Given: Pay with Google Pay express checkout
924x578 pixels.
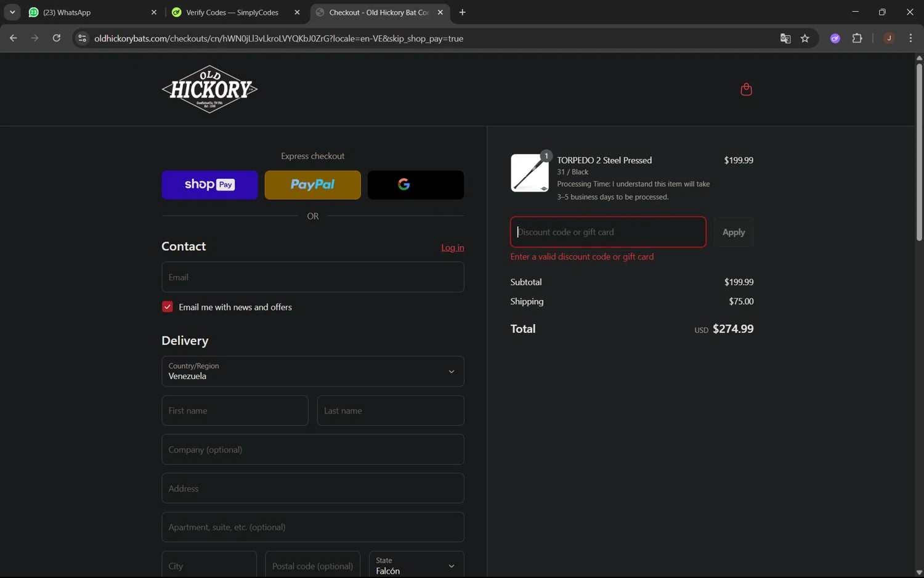Looking at the screenshot, I should pos(416,185).
